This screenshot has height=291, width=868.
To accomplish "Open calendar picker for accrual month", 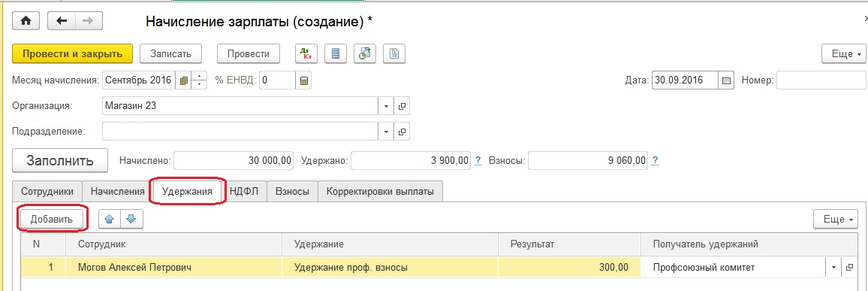I will [x=184, y=80].
